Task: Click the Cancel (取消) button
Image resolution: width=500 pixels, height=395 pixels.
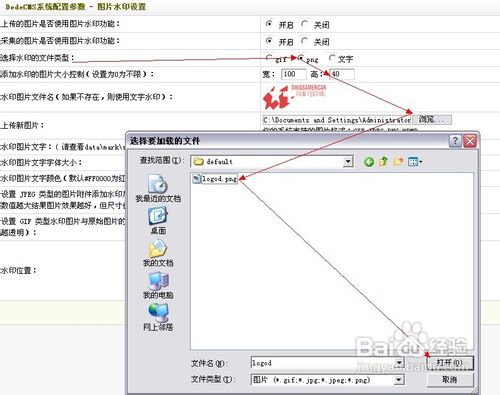Action: (x=450, y=380)
